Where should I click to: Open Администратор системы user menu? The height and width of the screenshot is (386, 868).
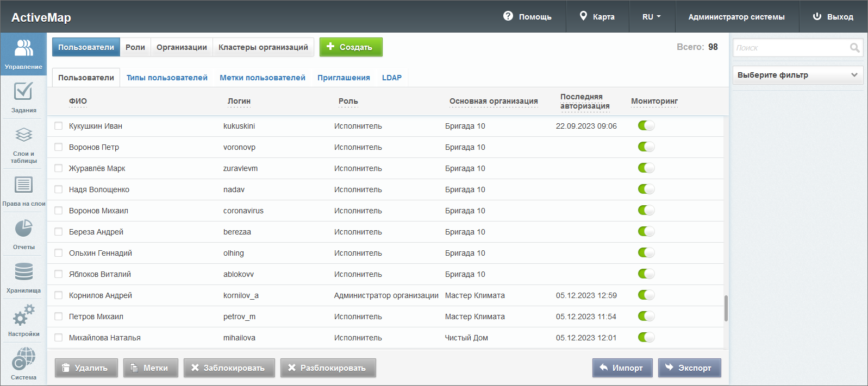click(x=736, y=17)
